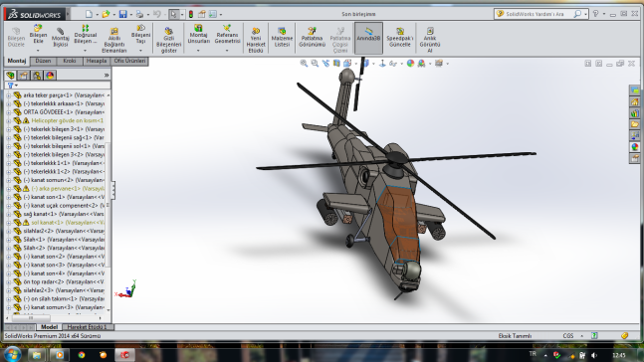Switch to the Ofis Ürünleri tab
The height and width of the screenshot is (362, 644).
[129, 61]
